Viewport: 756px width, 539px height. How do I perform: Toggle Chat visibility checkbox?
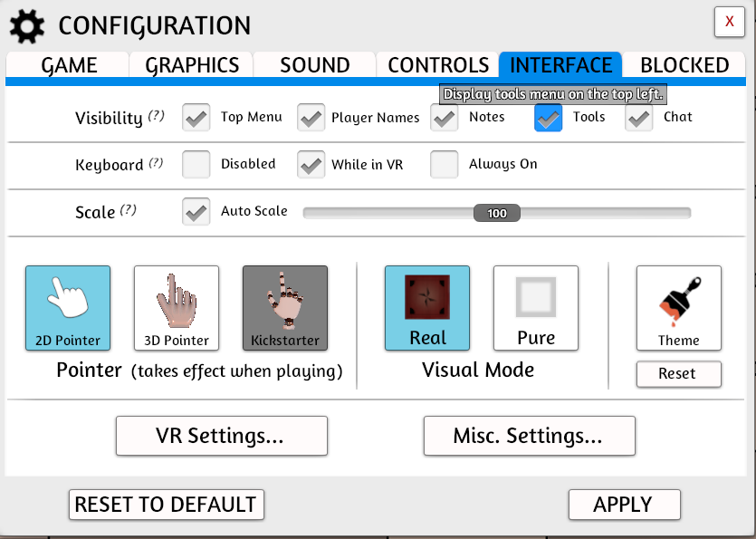point(639,118)
